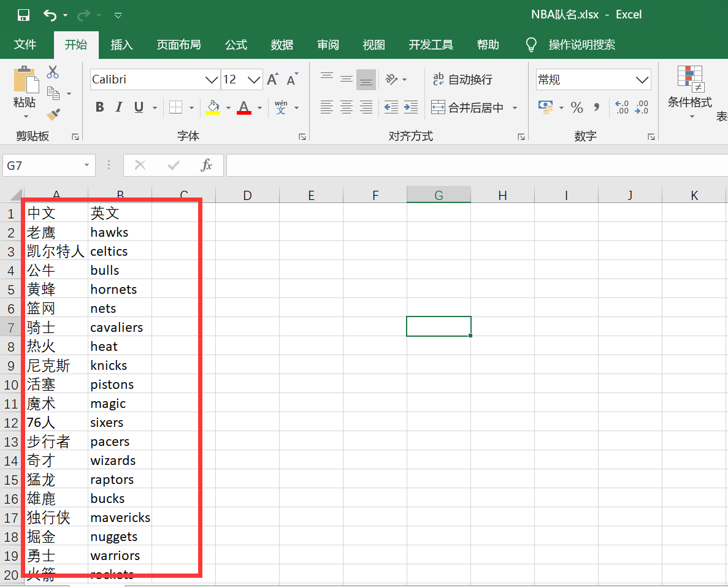Copy selection using the copy icon

click(53, 93)
